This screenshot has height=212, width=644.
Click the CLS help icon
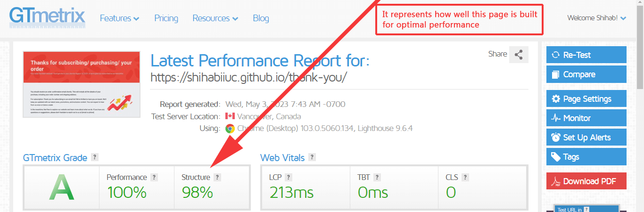click(465, 177)
